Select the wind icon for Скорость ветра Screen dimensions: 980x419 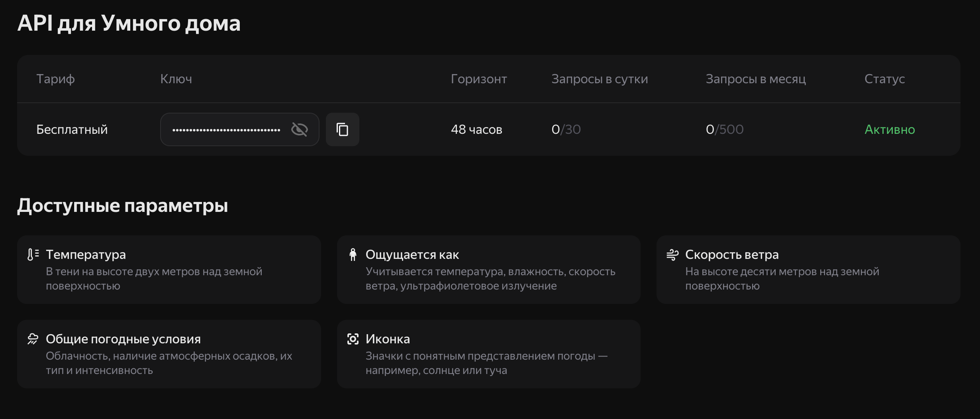(673, 255)
